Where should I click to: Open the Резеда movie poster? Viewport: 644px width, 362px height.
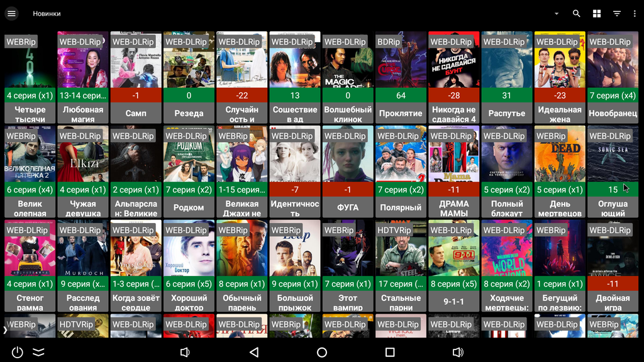(x=189, y=60)
